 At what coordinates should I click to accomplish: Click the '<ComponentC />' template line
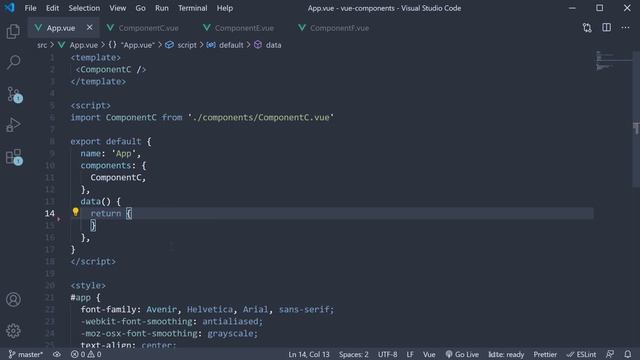point(111,70)
